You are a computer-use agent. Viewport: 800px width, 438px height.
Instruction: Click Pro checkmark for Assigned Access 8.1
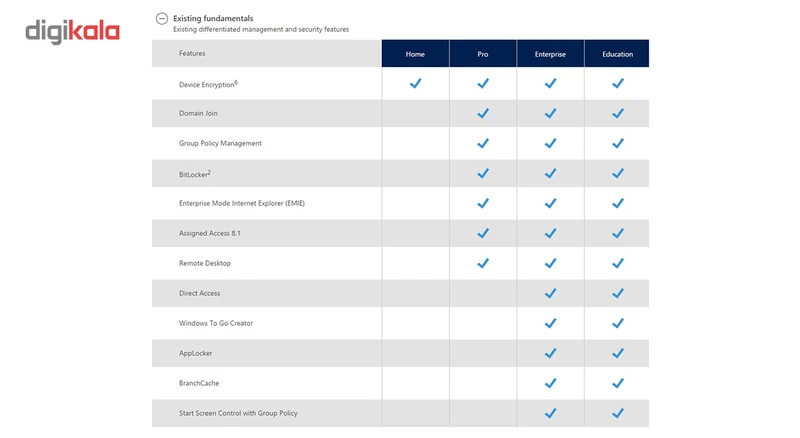(x=483, y=234)
